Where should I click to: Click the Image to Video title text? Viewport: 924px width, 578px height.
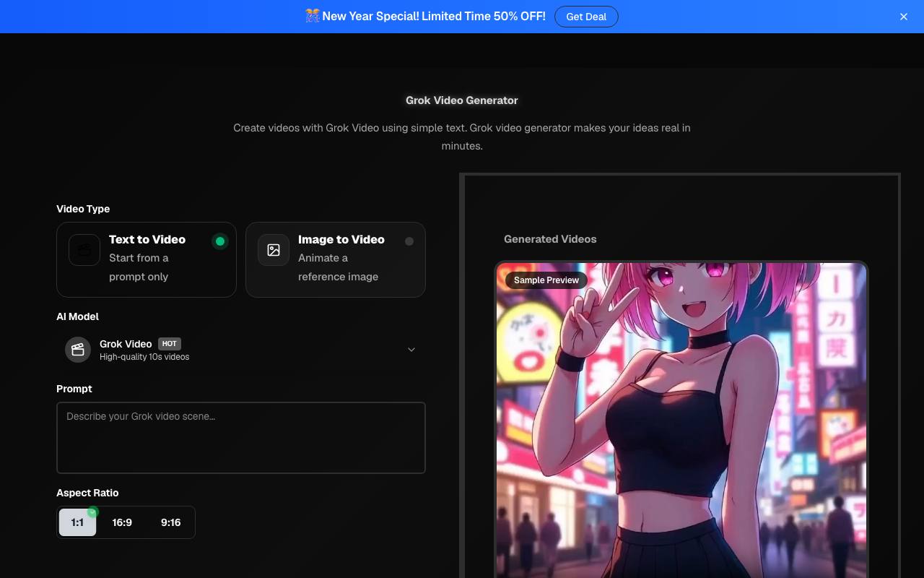pyautogui.click(x=341, y=239)
